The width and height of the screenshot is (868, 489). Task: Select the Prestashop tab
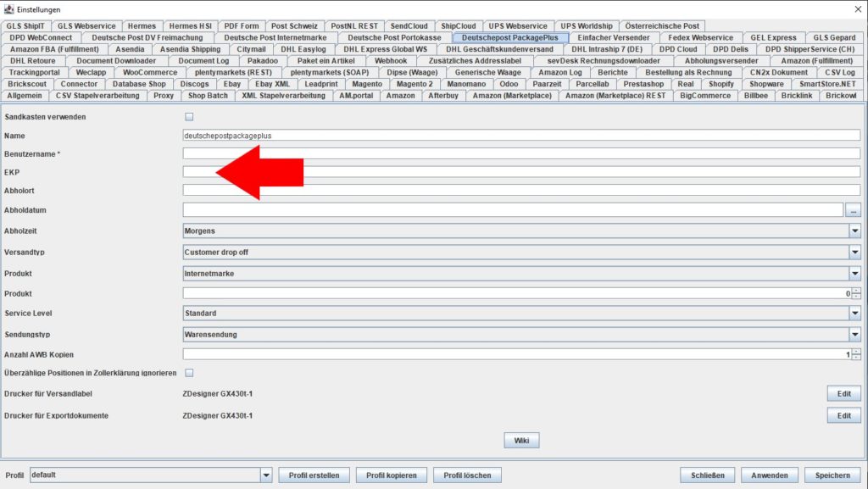[x=643, y=84]
